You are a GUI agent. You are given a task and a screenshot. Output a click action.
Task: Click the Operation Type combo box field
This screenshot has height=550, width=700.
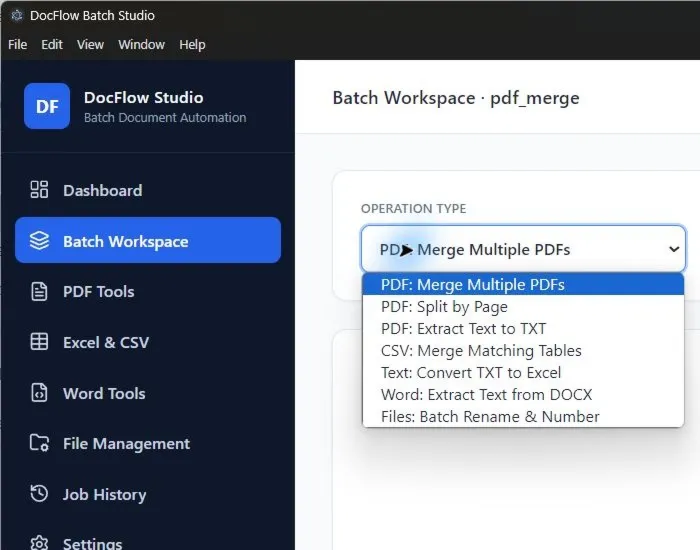tap(523, 249)
